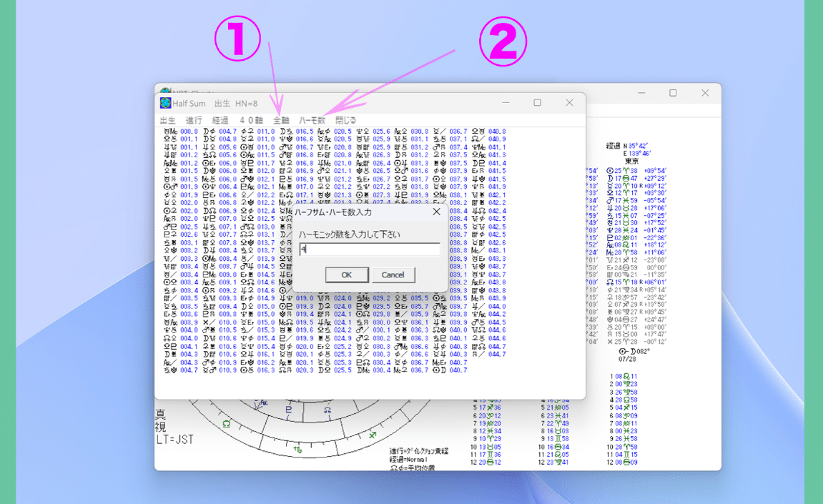Click the 07/28 date text in the background window

point(626,359)
